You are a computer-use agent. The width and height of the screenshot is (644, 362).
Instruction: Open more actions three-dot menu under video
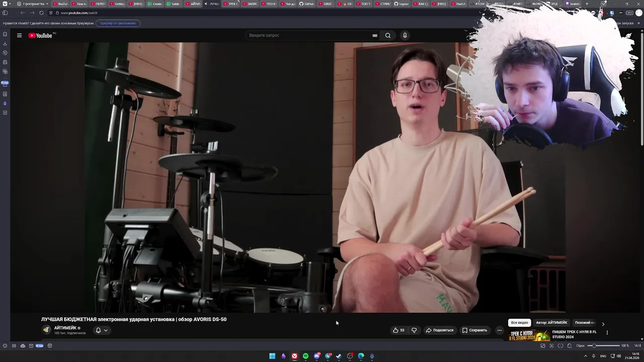pos(499,330)
